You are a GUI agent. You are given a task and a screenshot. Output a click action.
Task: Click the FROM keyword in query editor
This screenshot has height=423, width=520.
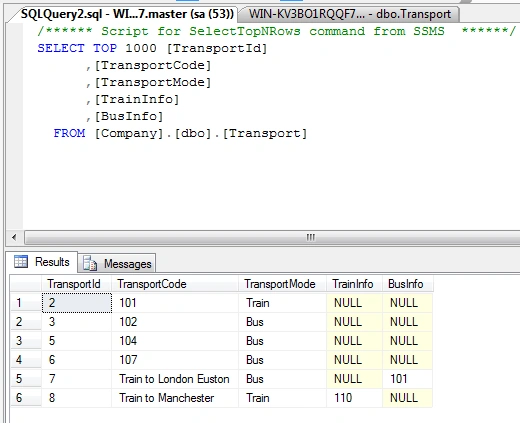coord(69,133)
